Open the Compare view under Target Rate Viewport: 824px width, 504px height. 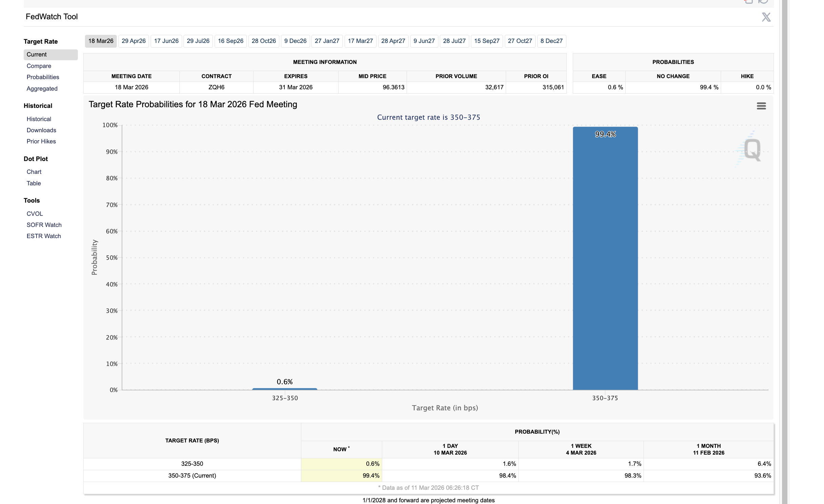pyautogui.click(x=39, y=66)
